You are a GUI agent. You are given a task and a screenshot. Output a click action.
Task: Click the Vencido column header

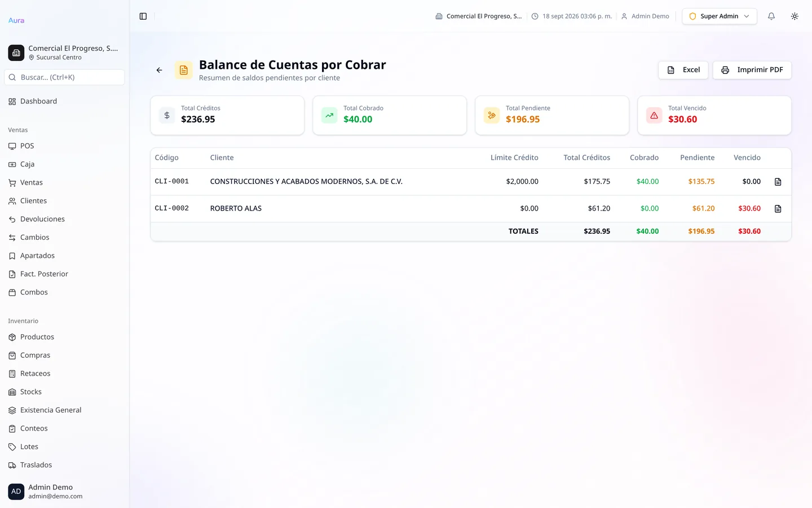[747, 158]
